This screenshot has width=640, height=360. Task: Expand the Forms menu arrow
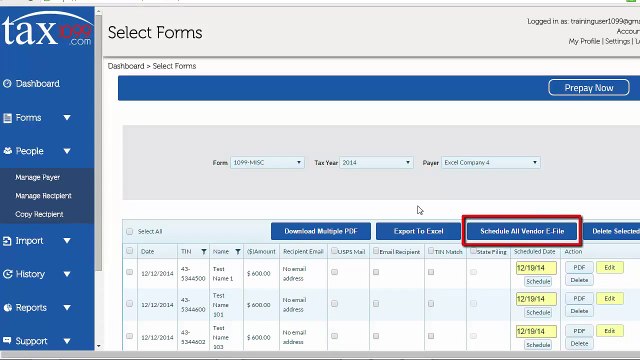point(67,118)
